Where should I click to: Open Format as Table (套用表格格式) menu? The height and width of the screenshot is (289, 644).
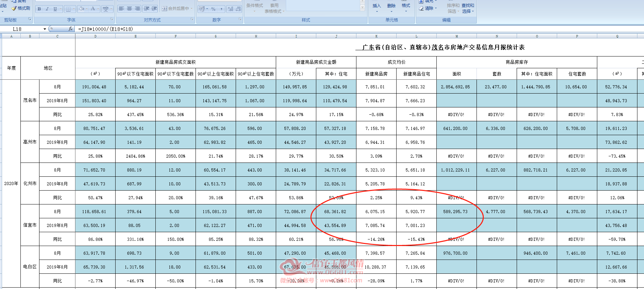[274, 8]
